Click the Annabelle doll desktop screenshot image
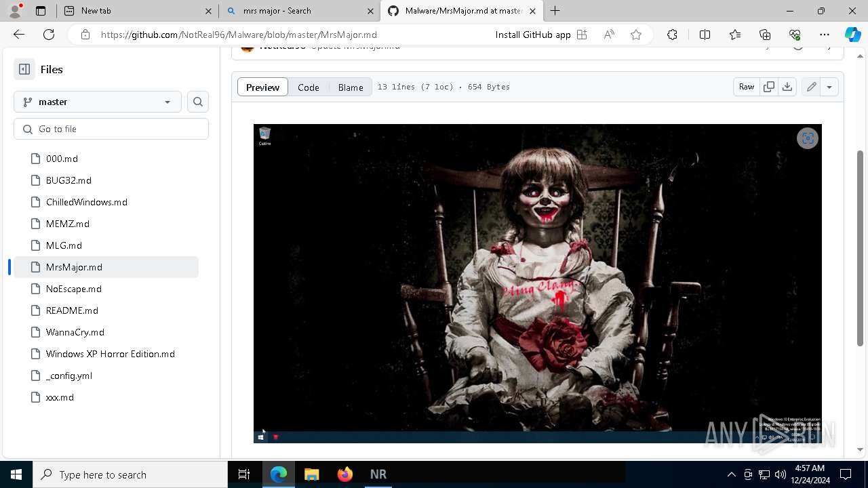The height and width of the screenshot is (488, 868). click(538, 283)
